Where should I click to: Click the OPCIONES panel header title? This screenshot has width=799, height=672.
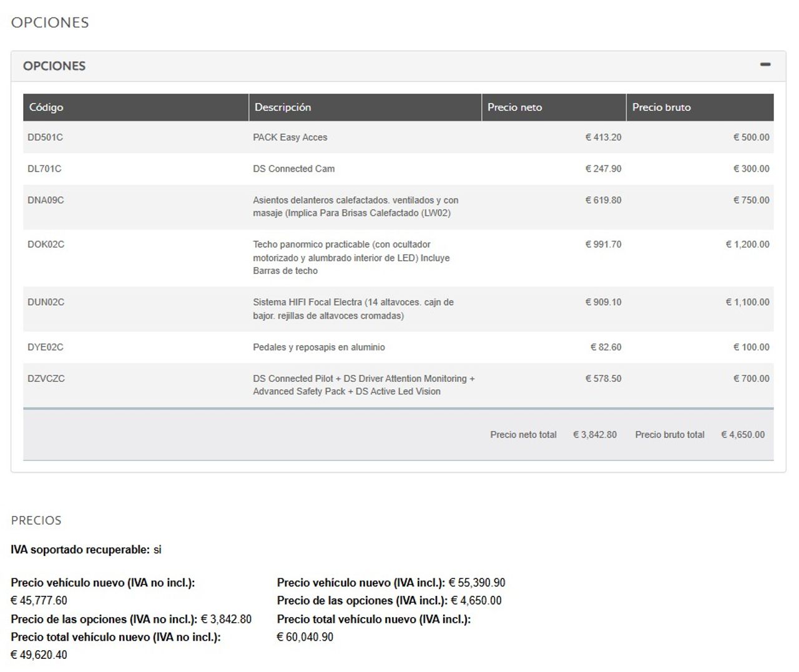(54, 66)
